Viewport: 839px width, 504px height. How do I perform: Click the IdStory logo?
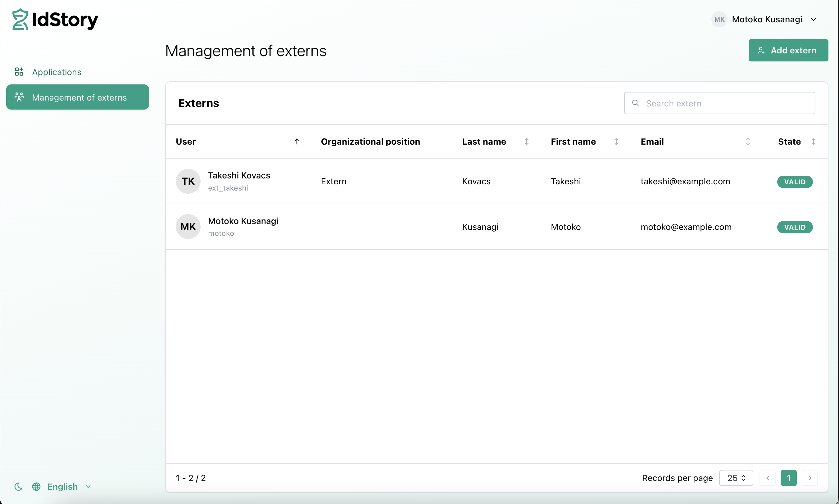[55, 19]
